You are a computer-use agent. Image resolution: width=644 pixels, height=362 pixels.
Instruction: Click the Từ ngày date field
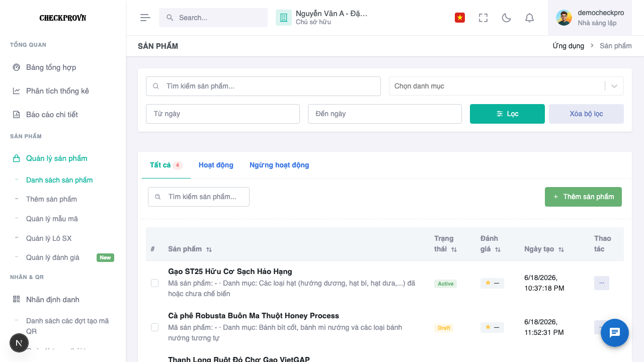pos(223,114)
